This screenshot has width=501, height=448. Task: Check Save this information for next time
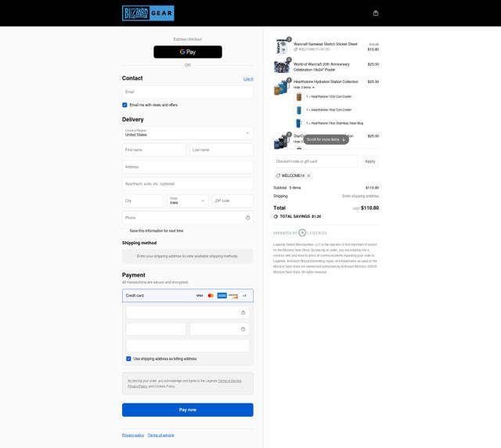pyautogui.click(x=124, y=230)
